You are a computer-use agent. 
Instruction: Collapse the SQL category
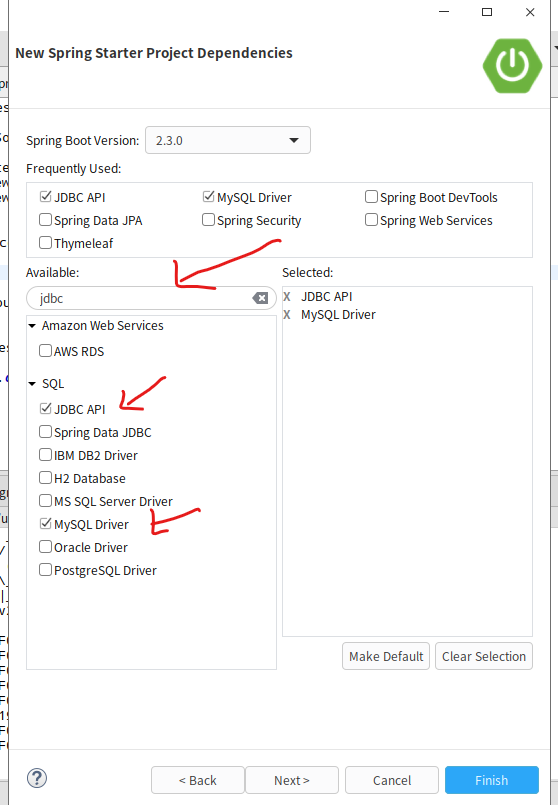coord(32,384)
